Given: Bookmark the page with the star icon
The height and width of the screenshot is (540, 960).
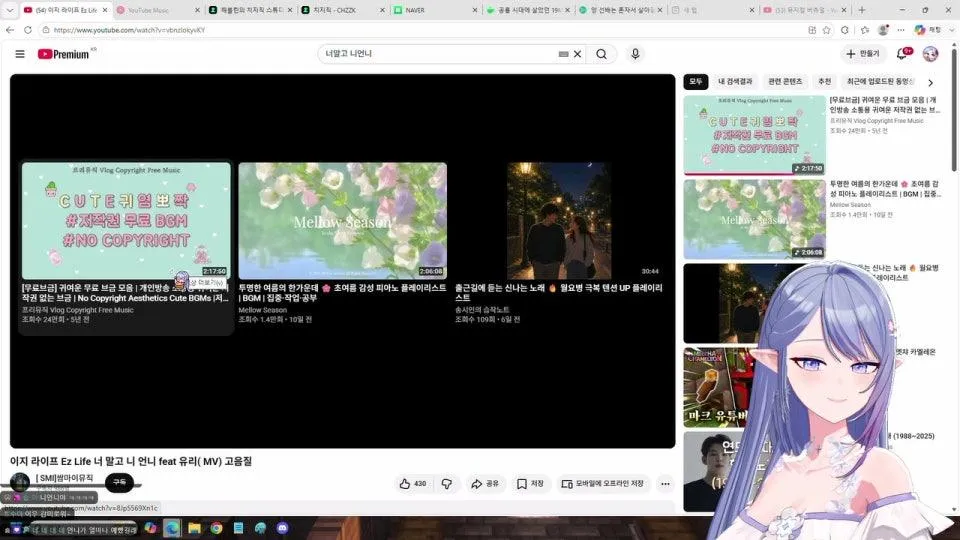Looking at the screenshot, I should click(x=827, y=29).
